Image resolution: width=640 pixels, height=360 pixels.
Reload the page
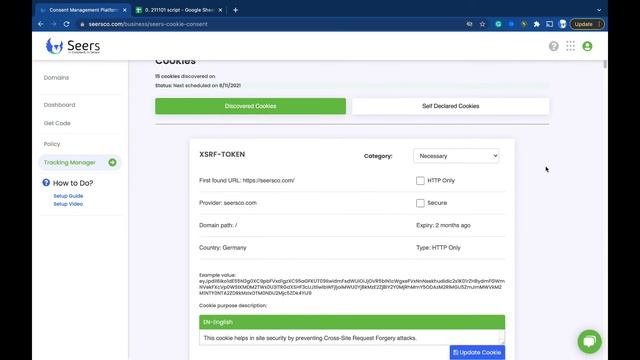click(x=67, y=24)
